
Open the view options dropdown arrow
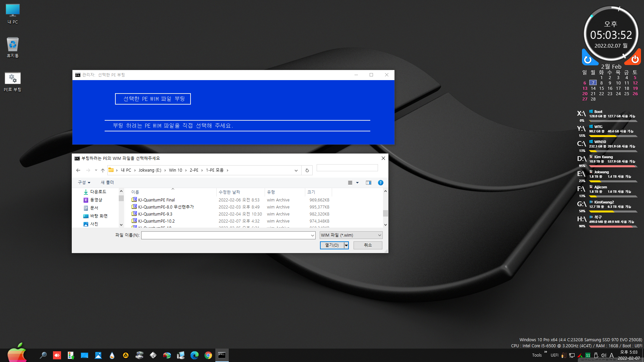[x=358, y=183]
